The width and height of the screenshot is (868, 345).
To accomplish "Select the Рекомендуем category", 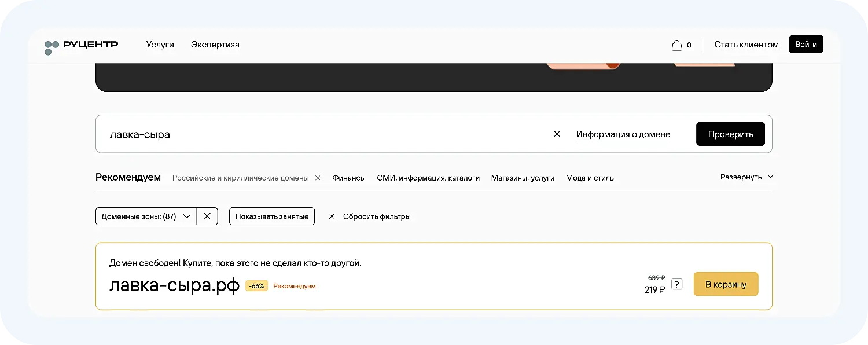I will [x=128, y=177].
